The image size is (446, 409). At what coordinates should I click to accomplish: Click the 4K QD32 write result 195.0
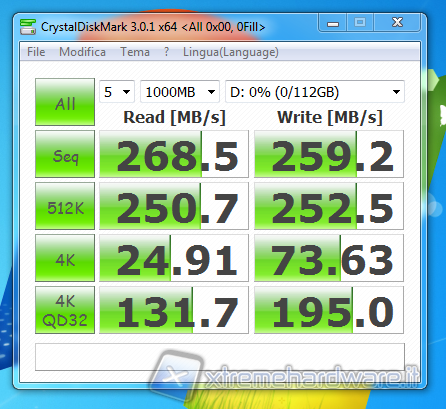(329, 310)
